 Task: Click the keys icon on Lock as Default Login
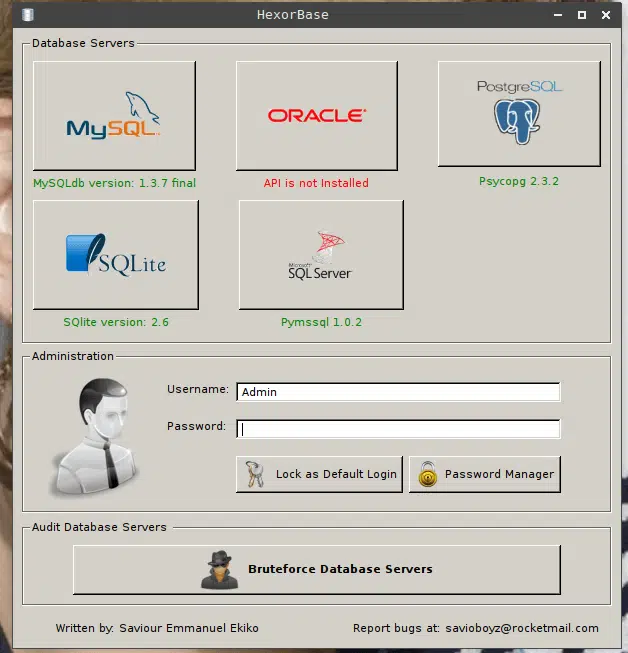tap(254, 474)
